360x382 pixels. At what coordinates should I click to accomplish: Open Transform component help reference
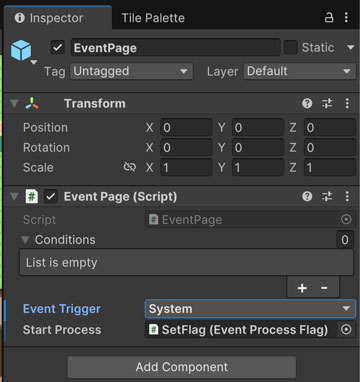(307, 104)
